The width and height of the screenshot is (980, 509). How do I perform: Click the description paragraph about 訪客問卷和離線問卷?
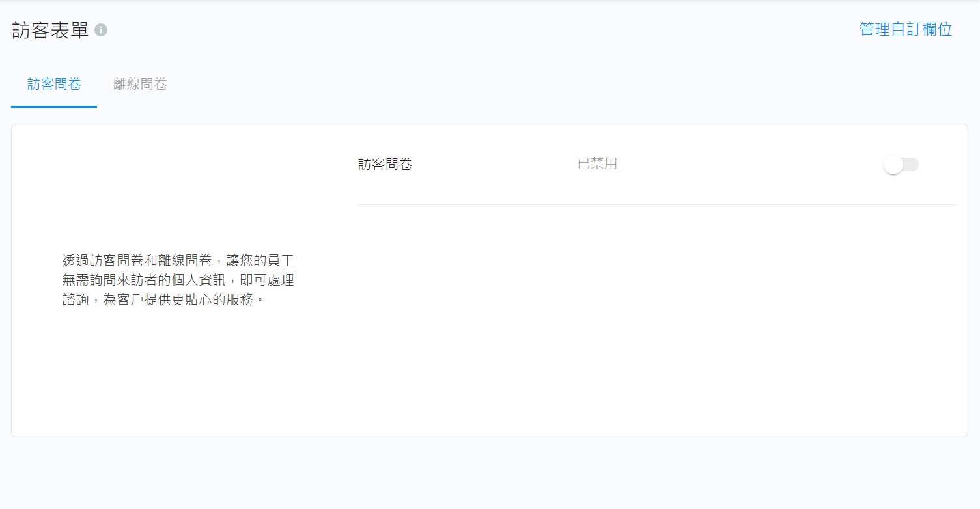click(178, 281)
